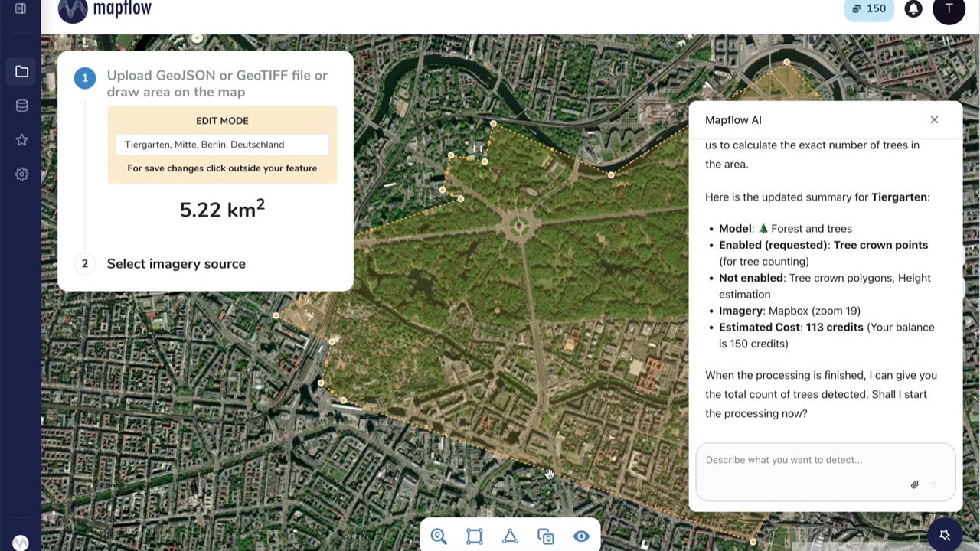The image size is (980, 551).
Task: Toggle area visibility with the eye icon
Action: 581,536
